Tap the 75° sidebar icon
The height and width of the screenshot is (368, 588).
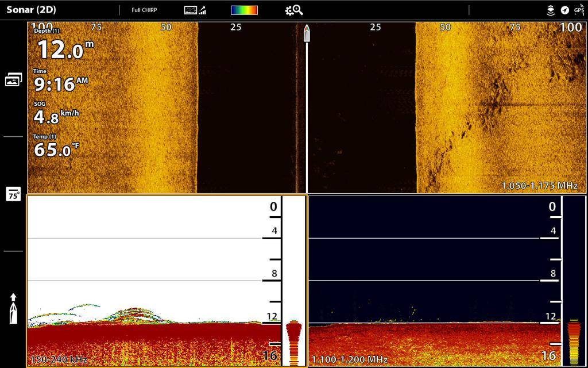coord(14,195)
